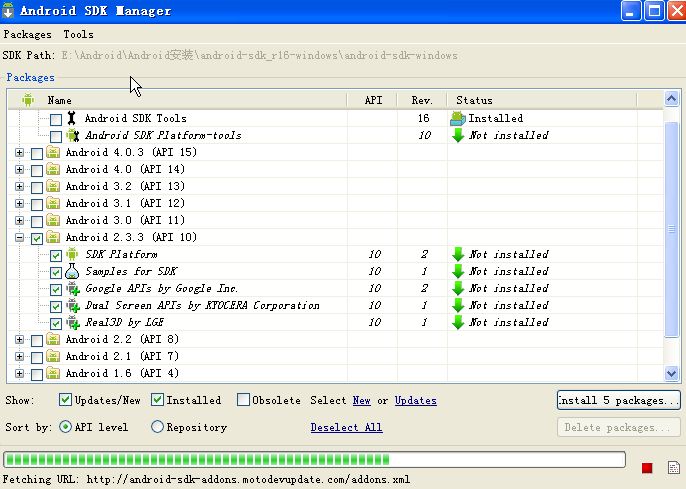Check the Android SDK Platform-tools checkbox

(56, 136)
